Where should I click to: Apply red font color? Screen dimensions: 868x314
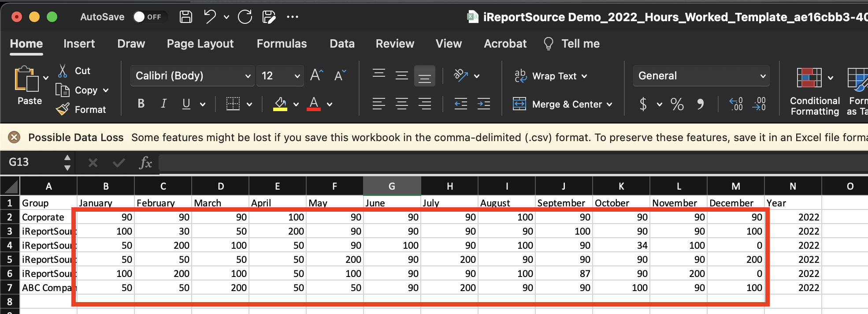[x=314, y=104]
